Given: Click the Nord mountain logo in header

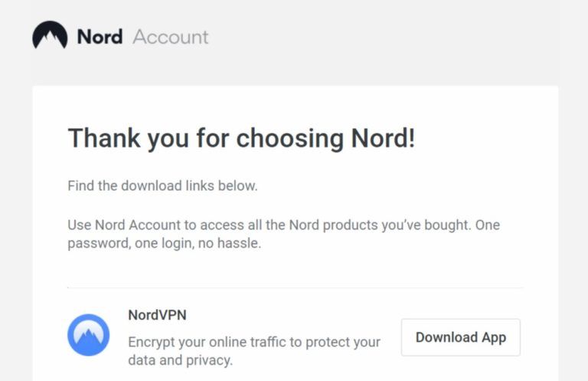Looking at the screenshot, I should [x=50, y=36].
